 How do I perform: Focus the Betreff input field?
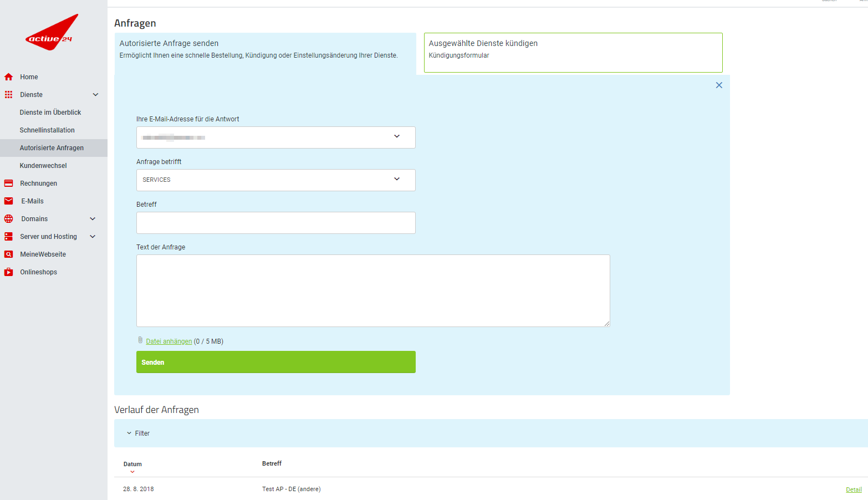coord(275,223)
